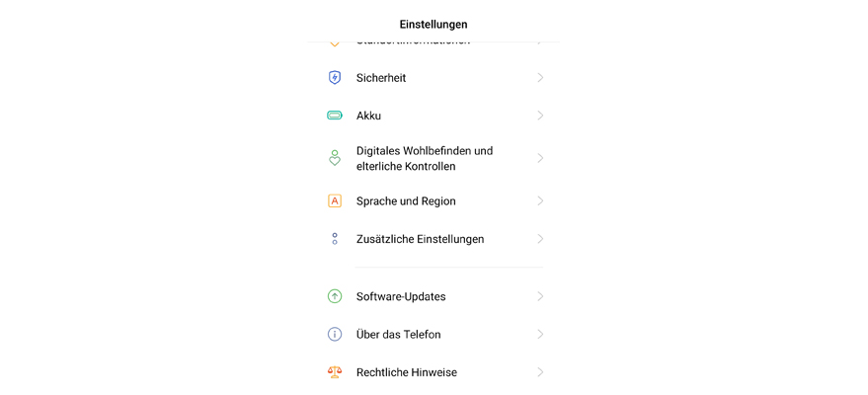
Task: Click the Digitales Wohlbefinden heart icon
Action: pos(335,158)
